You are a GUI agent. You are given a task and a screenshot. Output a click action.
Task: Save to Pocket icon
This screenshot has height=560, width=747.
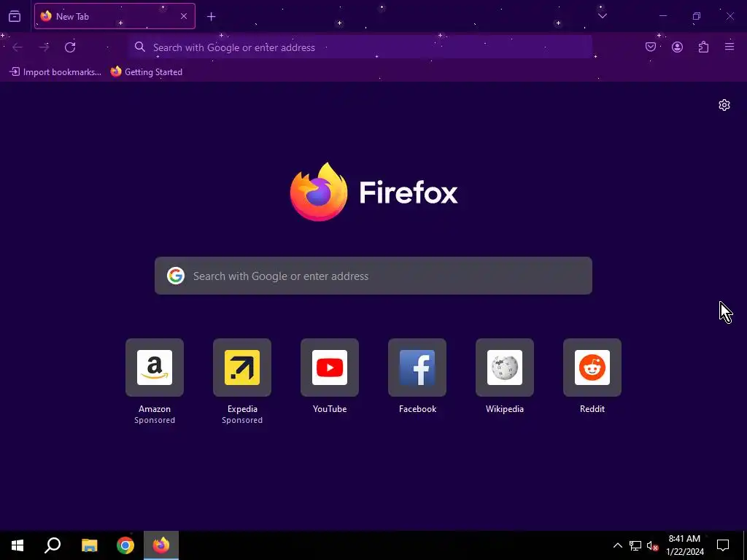coord(650,47)
